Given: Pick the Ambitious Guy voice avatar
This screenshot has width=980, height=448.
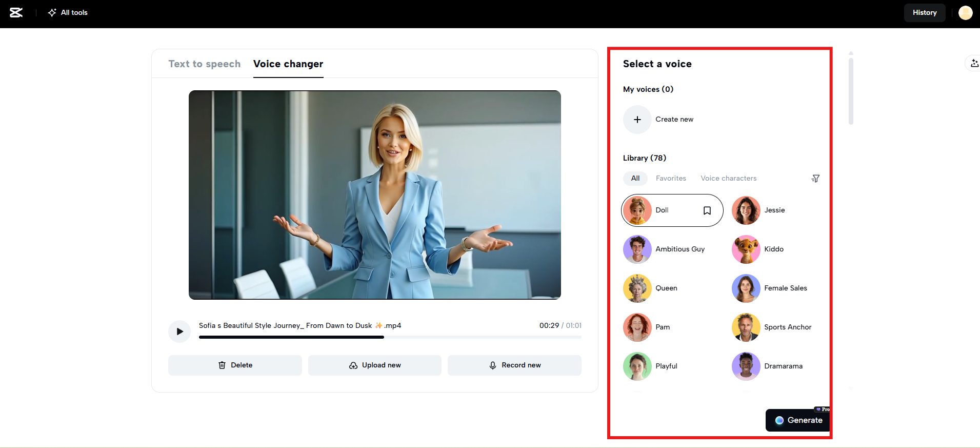Looking at the screenshot, I should click(637, 249).
